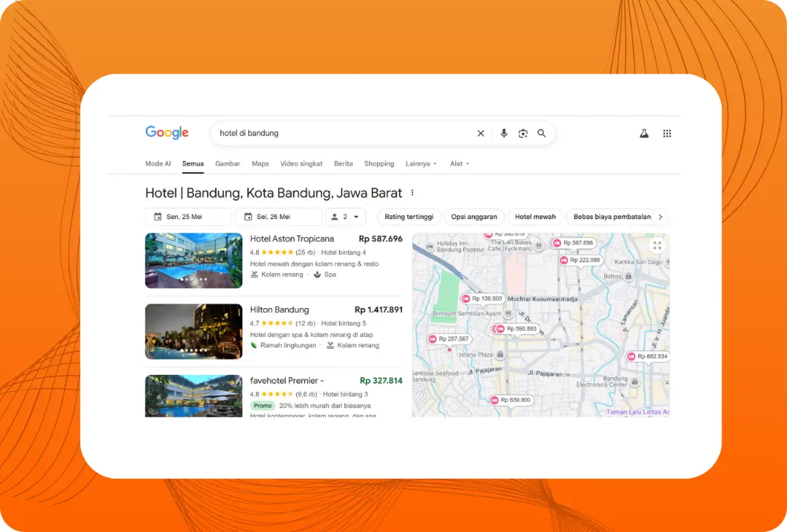787x532 pixels.
Task: Click the Promo badge
Action: tap(262, 405)
